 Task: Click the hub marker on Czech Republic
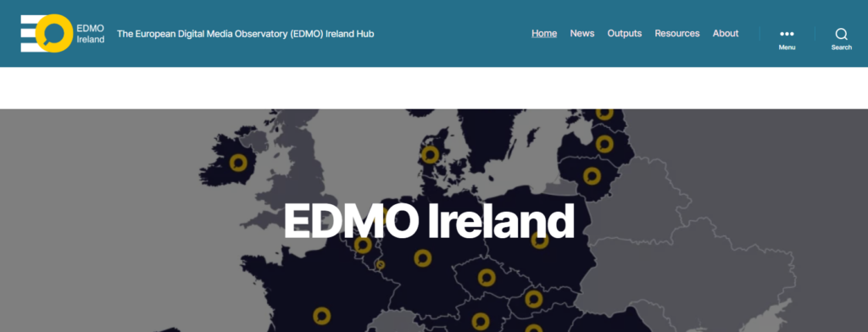[x=486, y=278]
